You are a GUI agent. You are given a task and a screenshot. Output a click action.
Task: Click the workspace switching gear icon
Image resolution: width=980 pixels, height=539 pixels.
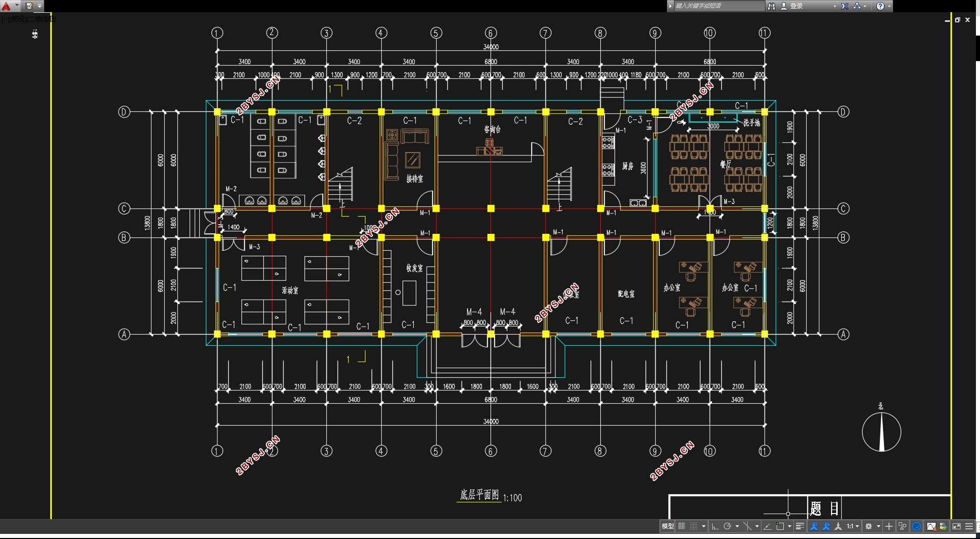tap(869, 526)
